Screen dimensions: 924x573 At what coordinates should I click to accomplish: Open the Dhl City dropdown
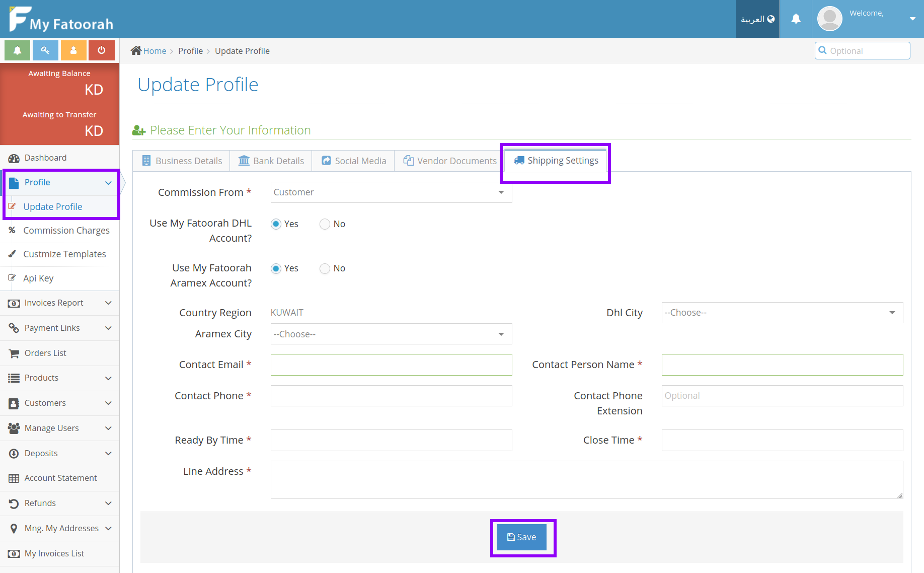782,313
